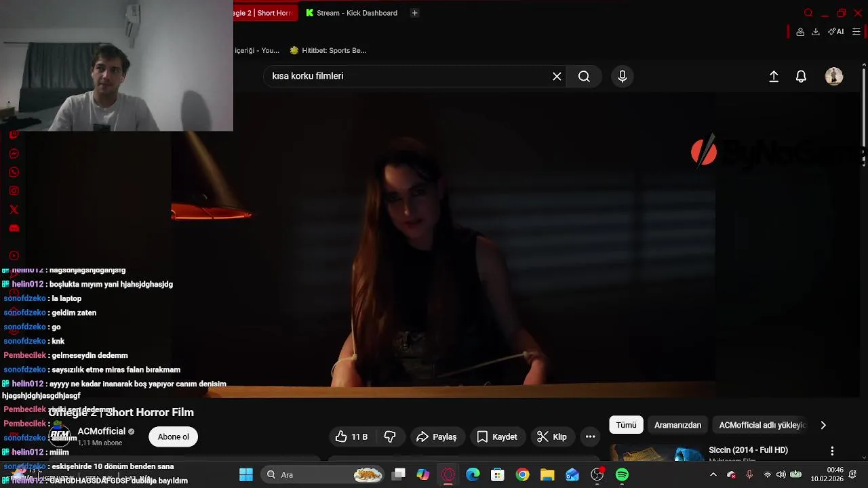Open more actions three-dot menu
Screen dimensions: 868x488
pyautogui.click(x=590, y=437)
